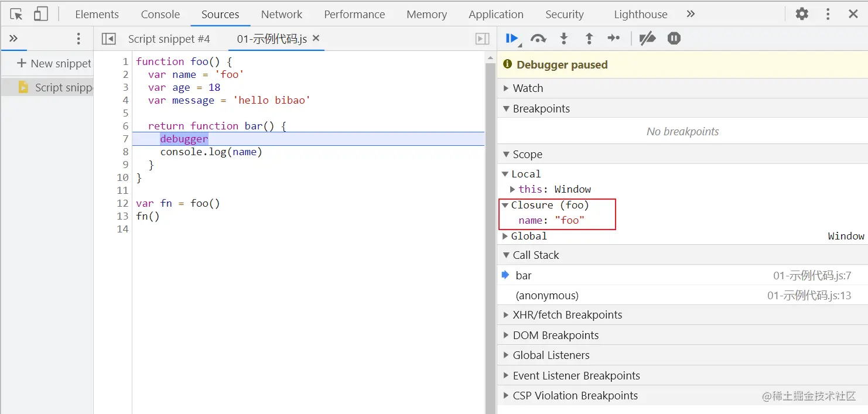The width and height of the screenshot is (868, 414).
Task: Step into next function call
Action: (x=563, y=39)
